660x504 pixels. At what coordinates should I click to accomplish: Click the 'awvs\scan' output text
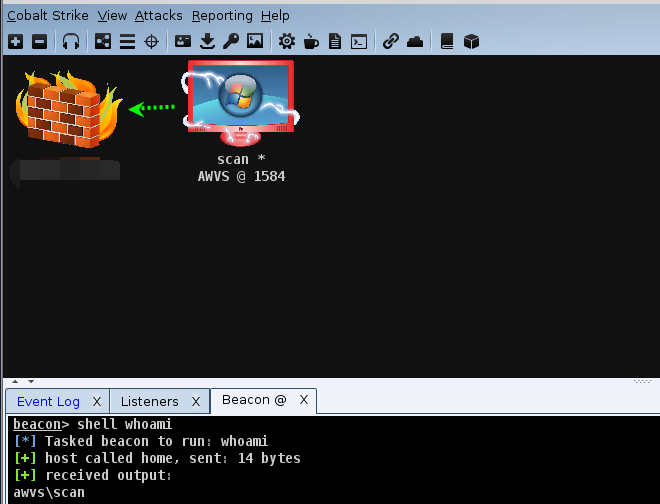pyautogui.click(x=49, y=492)
